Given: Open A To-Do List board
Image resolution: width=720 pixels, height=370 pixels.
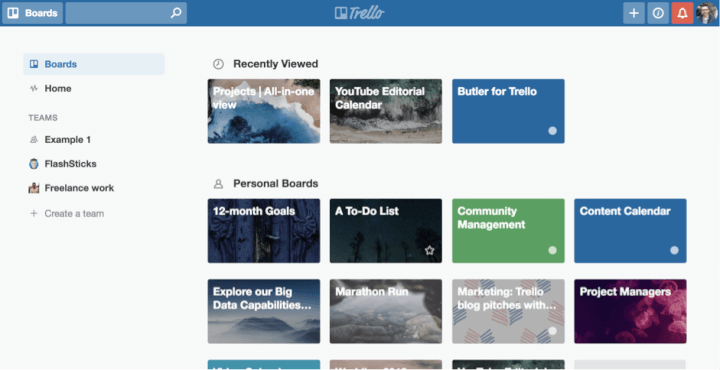Looking at the screenshot, I should click(x=386, y=231).
